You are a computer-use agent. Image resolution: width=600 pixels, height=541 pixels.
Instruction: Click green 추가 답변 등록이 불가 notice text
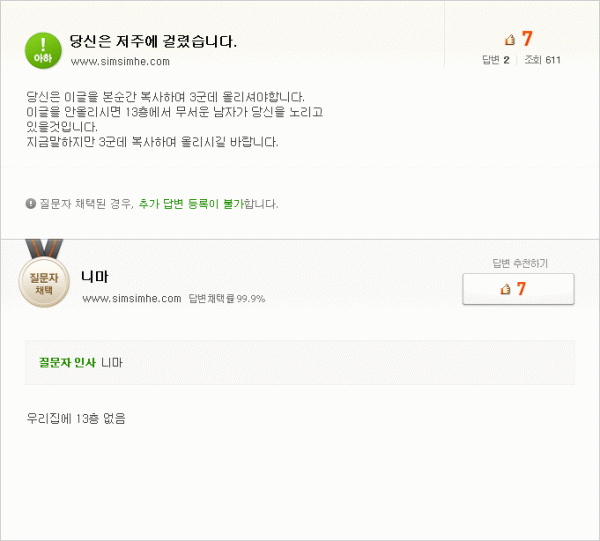click(x=191, y=204)
